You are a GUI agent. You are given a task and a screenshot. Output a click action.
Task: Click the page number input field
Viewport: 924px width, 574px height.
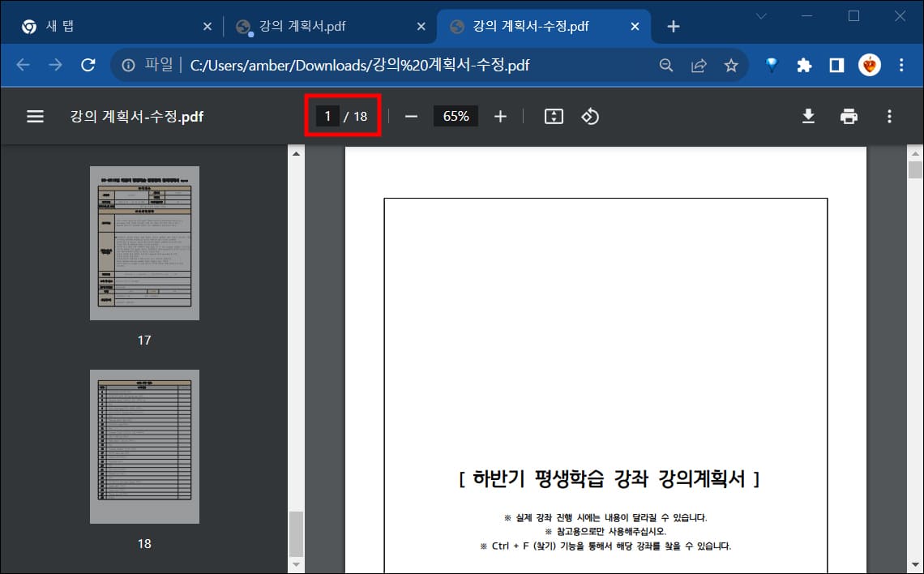(x=327, y=115)
